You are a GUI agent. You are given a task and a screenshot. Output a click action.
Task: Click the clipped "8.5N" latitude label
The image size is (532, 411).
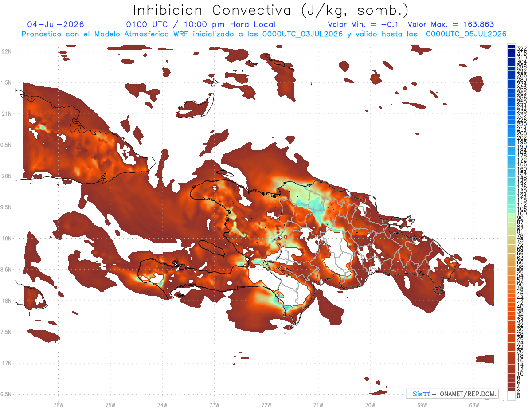coord(6,270)
